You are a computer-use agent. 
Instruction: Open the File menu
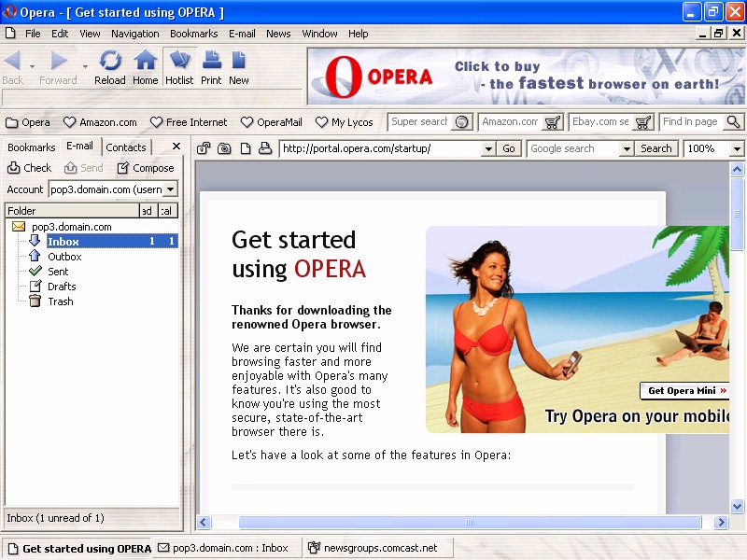tap(33, 34)
